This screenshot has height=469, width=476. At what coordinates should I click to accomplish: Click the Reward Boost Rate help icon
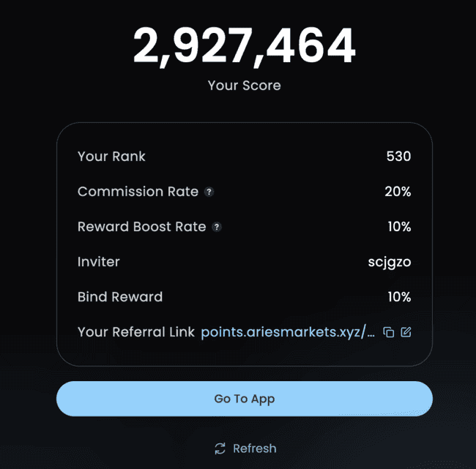click(x=217, y=227)
